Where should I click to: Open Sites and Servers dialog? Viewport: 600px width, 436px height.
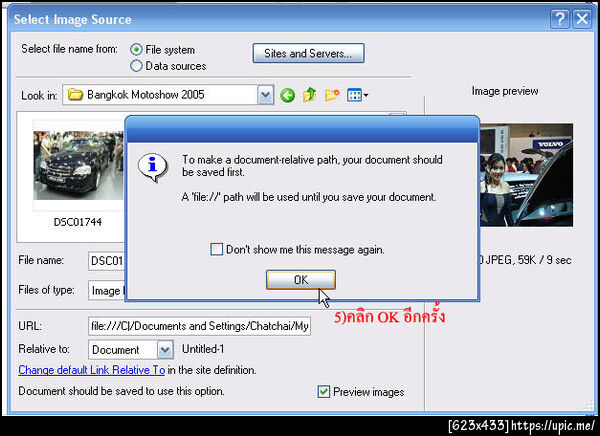pos(308,53)
